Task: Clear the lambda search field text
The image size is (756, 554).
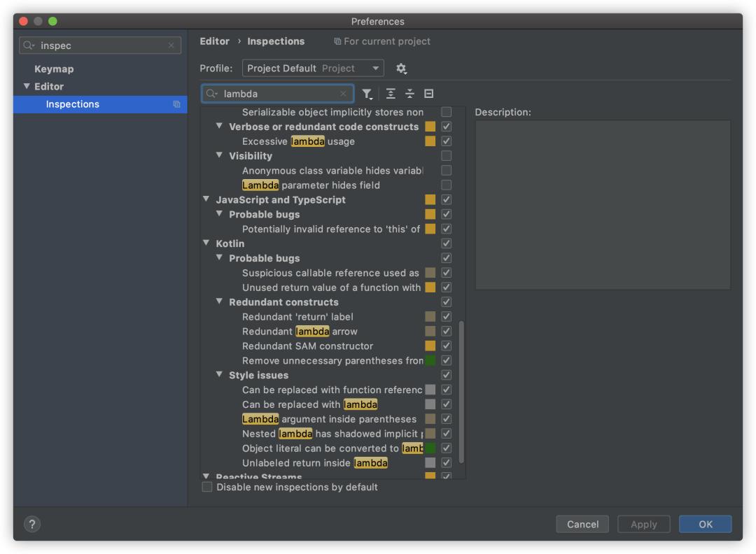Action: tap(343, 94)
